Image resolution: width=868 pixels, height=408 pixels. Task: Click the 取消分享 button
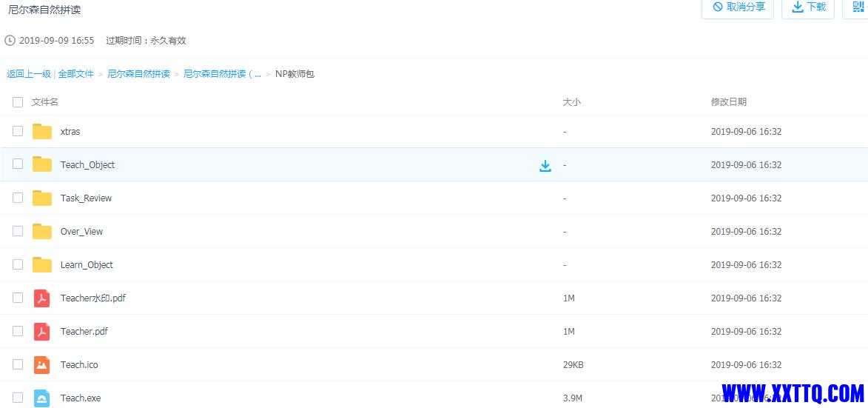coord(738,7)
